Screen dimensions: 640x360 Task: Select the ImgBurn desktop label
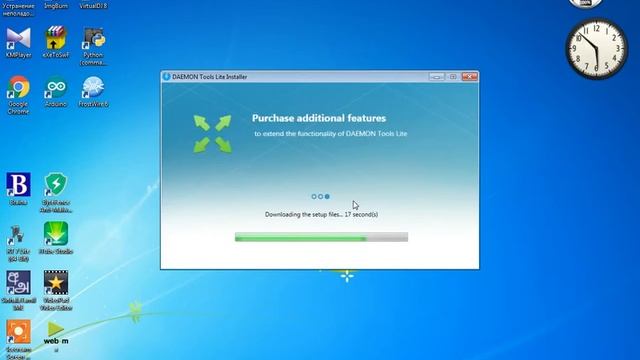(x=56, y=5)
